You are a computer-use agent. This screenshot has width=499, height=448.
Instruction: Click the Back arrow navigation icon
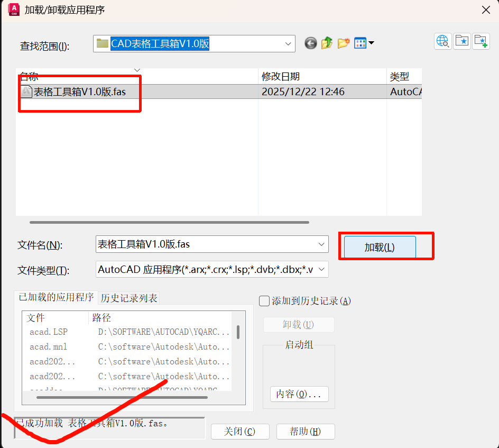311,43
